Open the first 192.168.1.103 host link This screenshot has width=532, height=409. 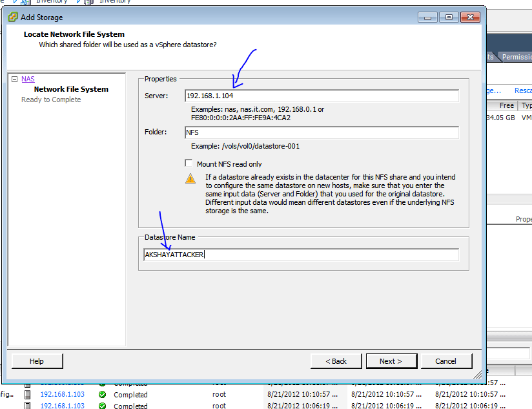(62, 395)
